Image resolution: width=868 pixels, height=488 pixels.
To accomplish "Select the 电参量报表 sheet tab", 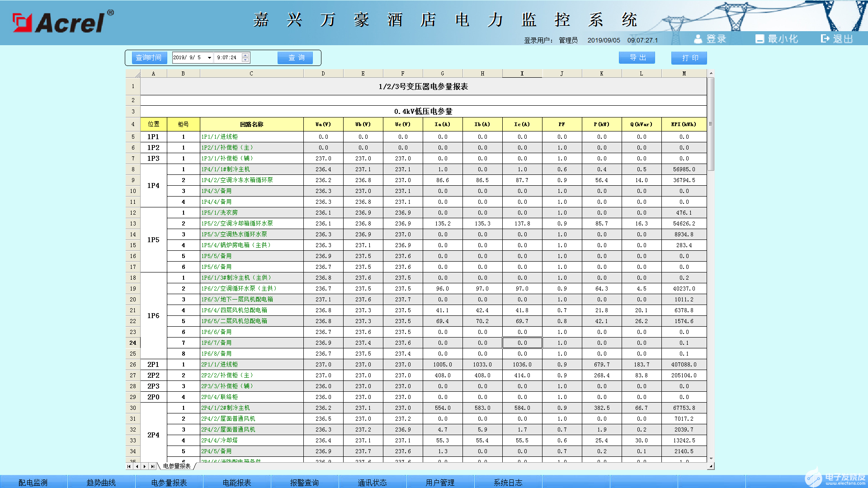I will [x=177, y=466].
